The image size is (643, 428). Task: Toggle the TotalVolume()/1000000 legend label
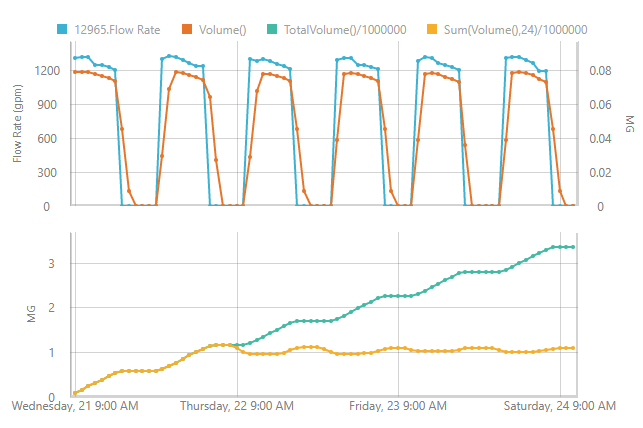[345, 30]
